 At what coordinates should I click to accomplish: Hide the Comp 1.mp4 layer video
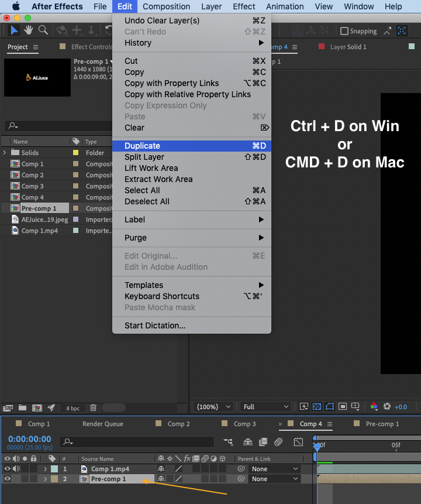7,469
